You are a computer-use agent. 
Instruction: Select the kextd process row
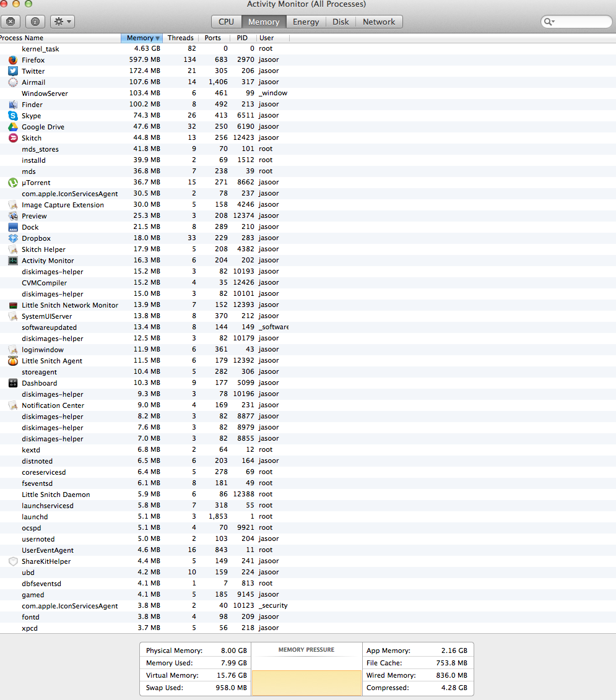click(308, 450)
